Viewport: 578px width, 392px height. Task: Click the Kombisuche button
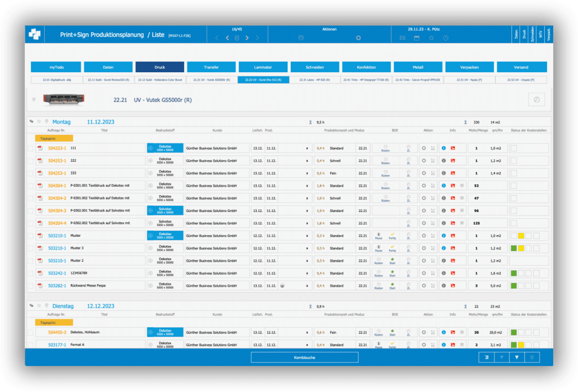point(305,357)
